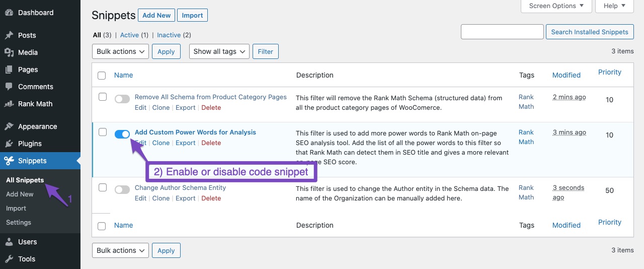This screenshot has width=644, height=269.
Task: Activate the Change Author Schema Entity toggle
Action: [122, 190]
